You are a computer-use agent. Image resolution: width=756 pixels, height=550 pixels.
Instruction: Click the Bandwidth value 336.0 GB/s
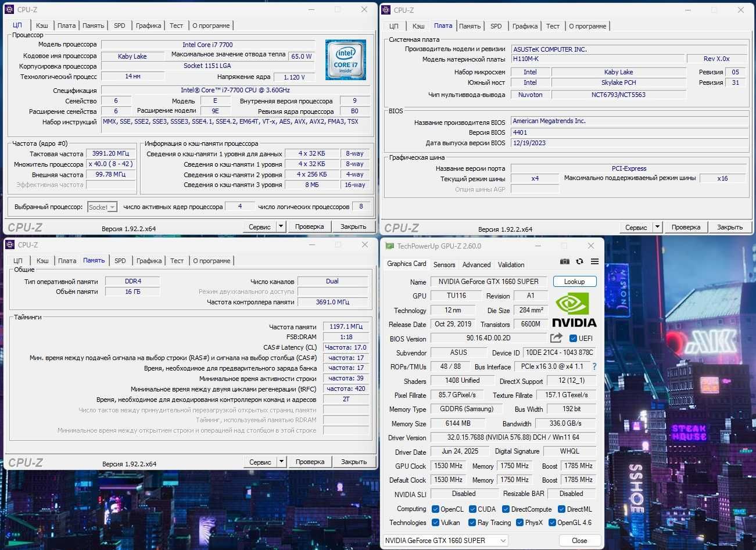pyautogui.click(x=565, y=423)
